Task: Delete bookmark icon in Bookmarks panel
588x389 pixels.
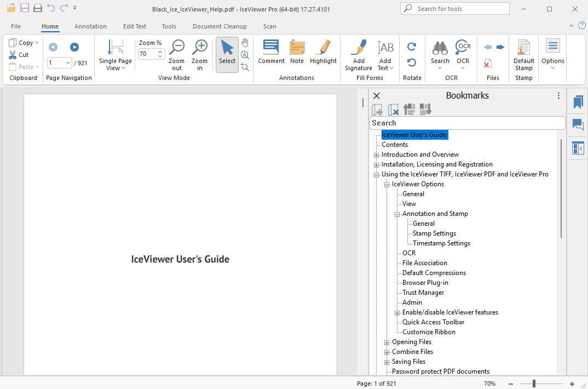Action: pyautogui.click(x=394, y=110)
